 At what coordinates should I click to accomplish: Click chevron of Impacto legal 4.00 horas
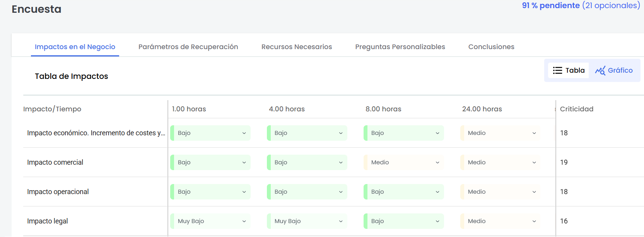(x=341, y=221)
